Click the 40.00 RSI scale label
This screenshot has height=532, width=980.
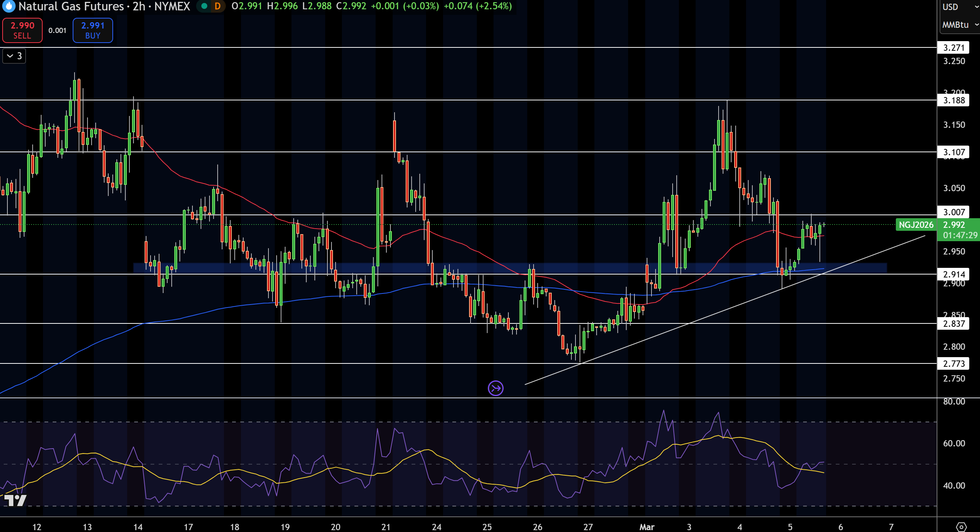[954, 485]
